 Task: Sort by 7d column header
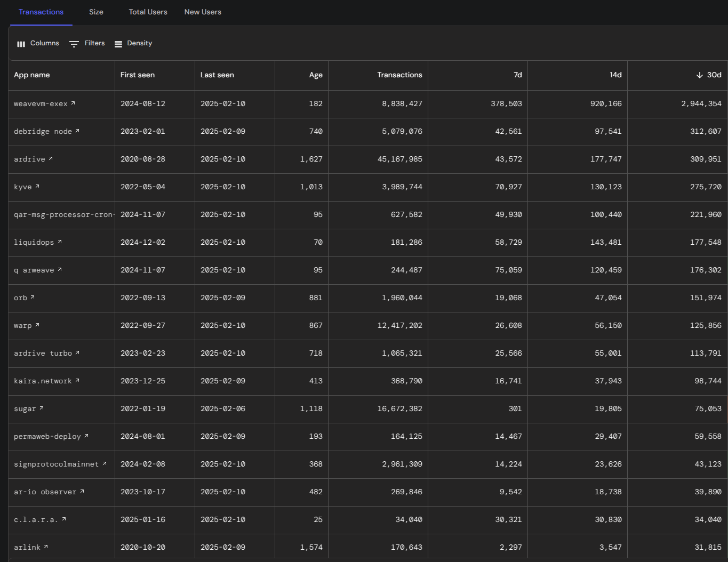pos(518,75)
